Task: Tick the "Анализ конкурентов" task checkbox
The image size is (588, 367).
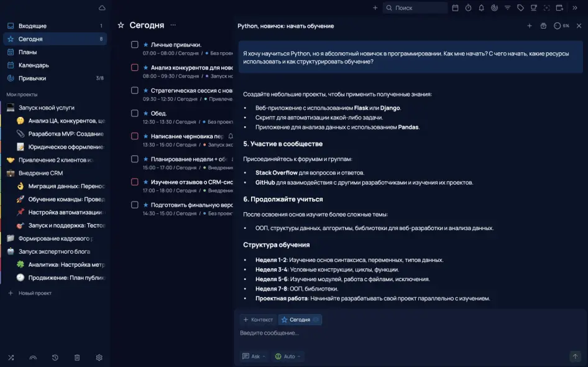Action: [134, 68]
